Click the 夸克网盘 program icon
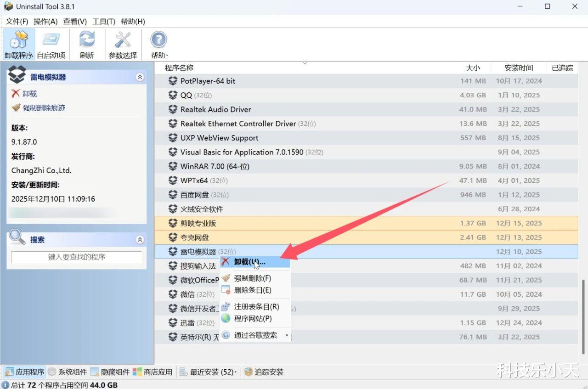The height and width of the screenshot is (389, 588). click(173, 237)
